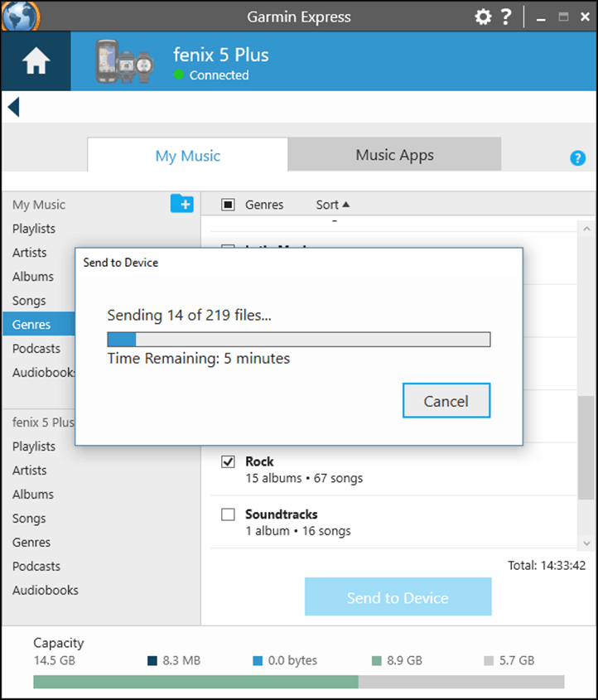Click the back arrow below the header
Image resolution: width=598 pixels, height=700 pixels.
(x=14, y=107)
